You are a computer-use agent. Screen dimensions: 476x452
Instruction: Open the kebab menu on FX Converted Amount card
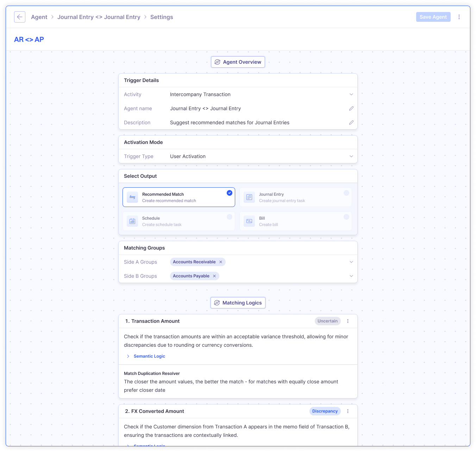[x=348, y=411]
